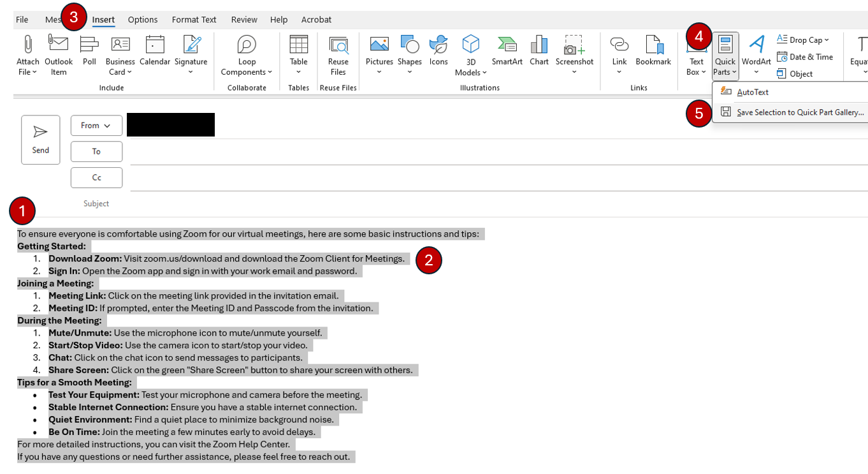Open the File tab
The height and width of the screenshot is (474, 868).
(22, 20)
